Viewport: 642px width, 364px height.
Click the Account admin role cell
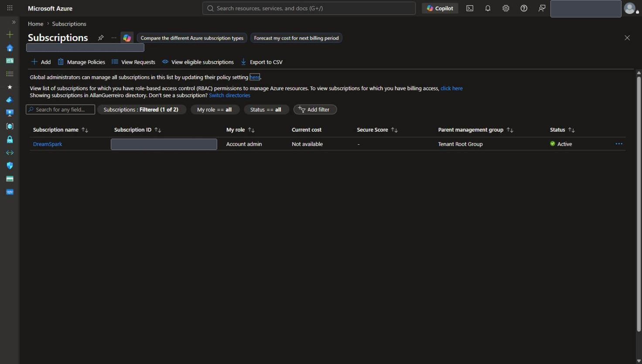tap(244, 144)
